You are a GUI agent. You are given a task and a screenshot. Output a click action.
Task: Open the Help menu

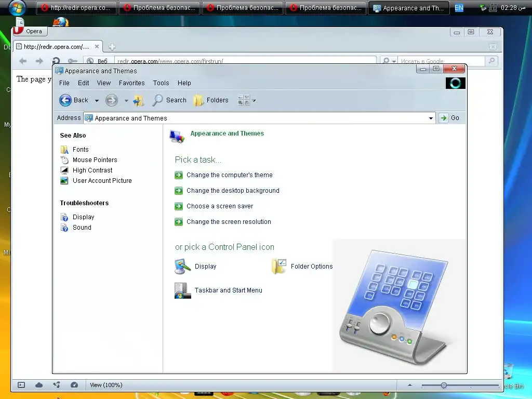click(184, 83)
